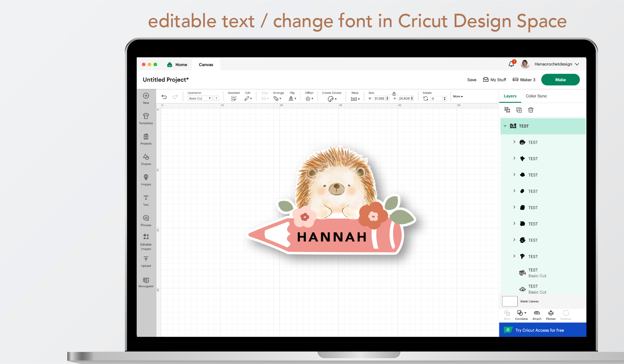
Task: Click the Blank Canvas swatch
Action: [x=510, y=301]
